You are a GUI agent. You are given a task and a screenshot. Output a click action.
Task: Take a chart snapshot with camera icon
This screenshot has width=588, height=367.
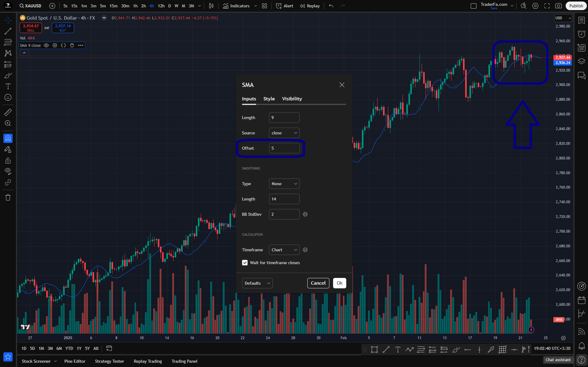coord(558,6)
